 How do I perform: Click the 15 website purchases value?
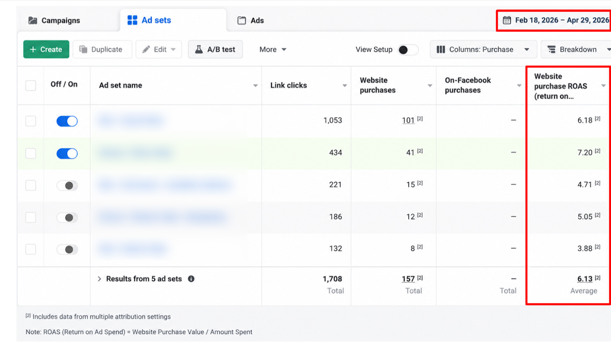(x=410, y=185)
